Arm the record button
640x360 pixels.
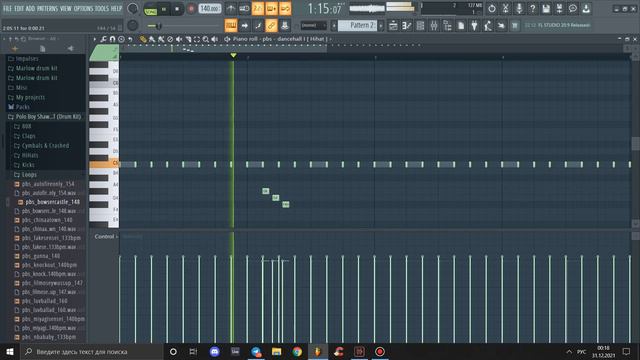coord(191,9)
